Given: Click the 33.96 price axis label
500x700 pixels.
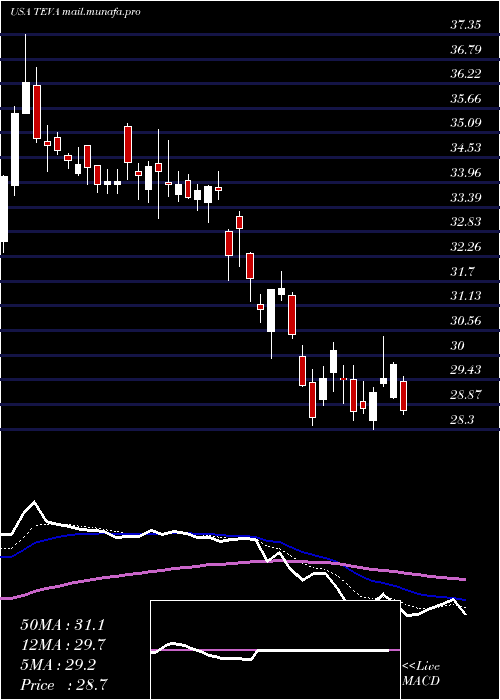Looking at the screenshot, I should point(466,172).
